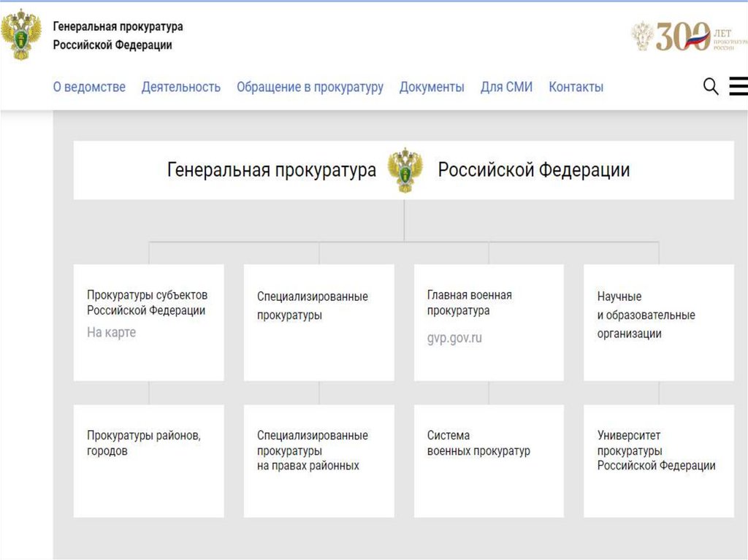Open Прокуратуры субъектов Российской Федерации card
The height and width of the screenshot is (560, 748).
[x=149, y=323]
